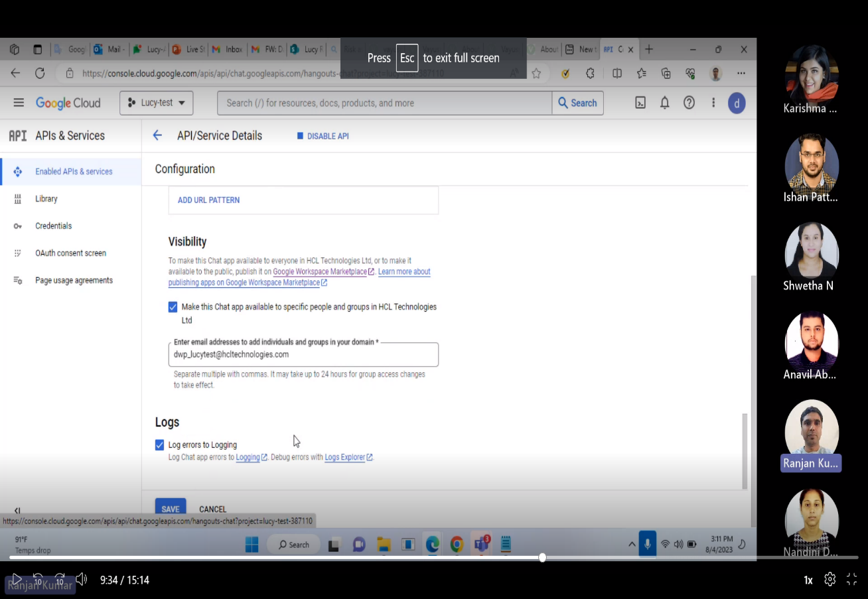
Task: Uncheck Make this Chat app available checkbox
Action: pyautogui.click(x=173, y=307)
